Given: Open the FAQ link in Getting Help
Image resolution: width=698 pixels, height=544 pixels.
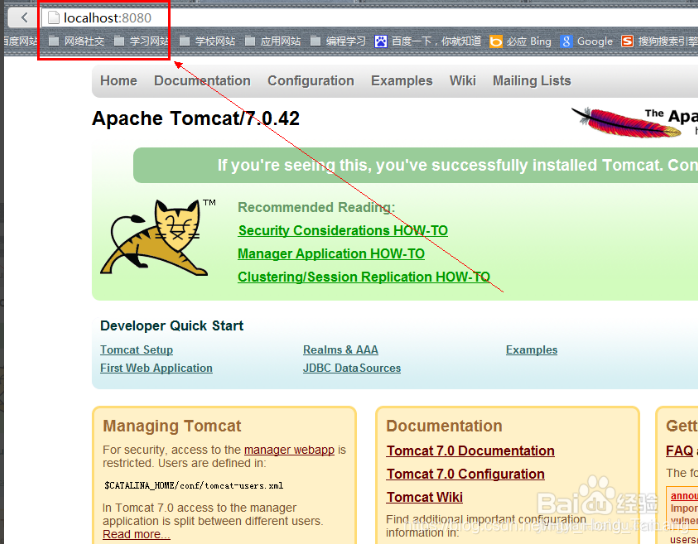Looking at the screenshot, I should tap(679, 451).
